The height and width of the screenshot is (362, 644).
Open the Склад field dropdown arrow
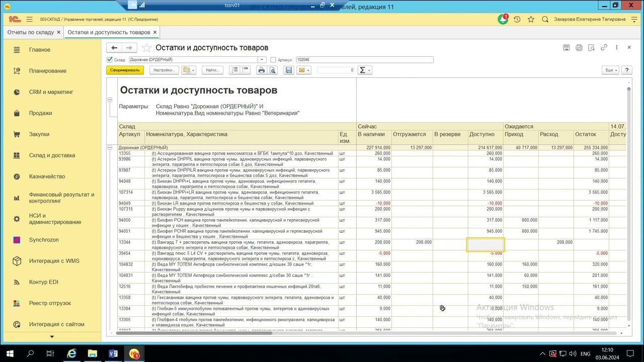262,60
